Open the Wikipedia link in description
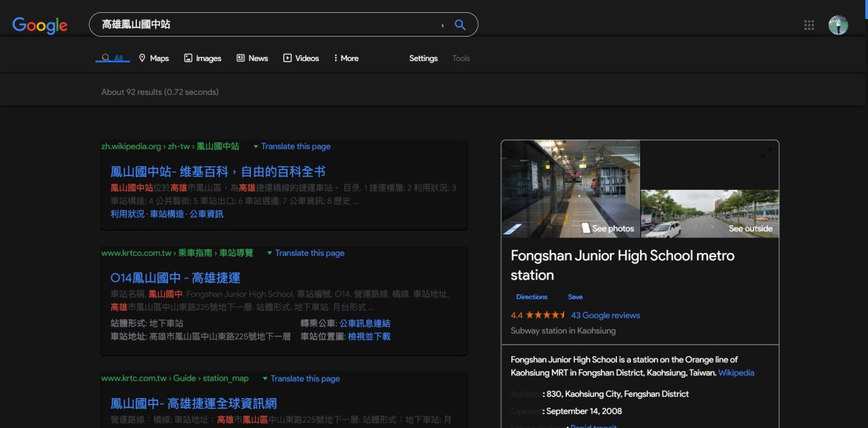The height and width of the screenshot is (428, 868). tap(736, 373)
